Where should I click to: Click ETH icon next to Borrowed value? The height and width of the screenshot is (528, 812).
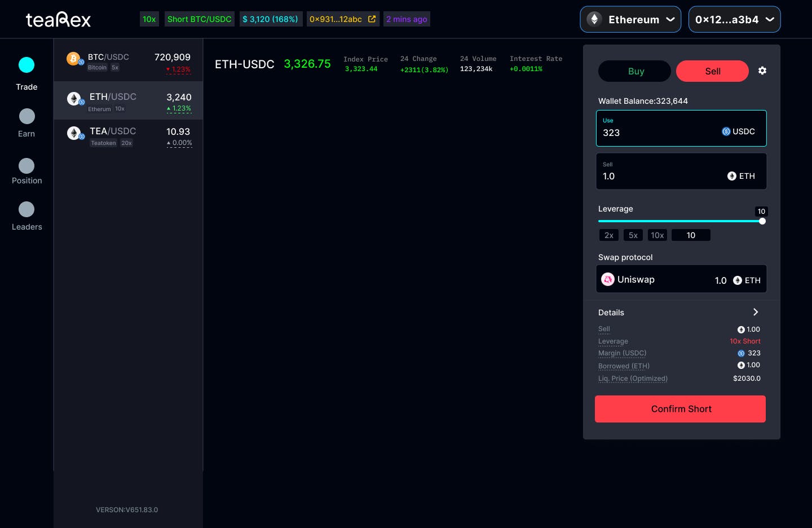point(741,365)
